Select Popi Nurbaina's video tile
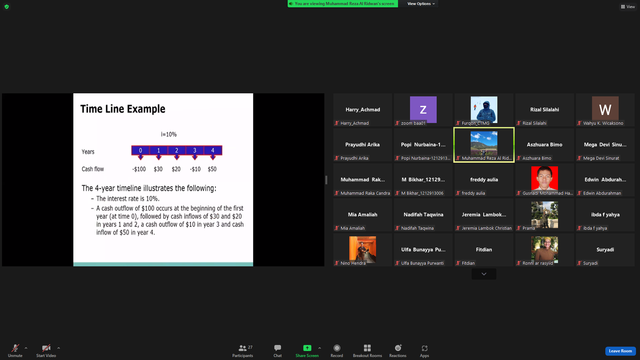The image size is (640, 360). pos(423,145)
